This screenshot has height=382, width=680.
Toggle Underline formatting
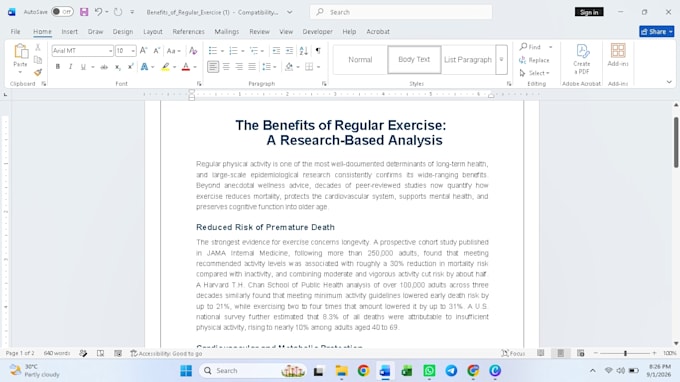click(x=83, y=67)
